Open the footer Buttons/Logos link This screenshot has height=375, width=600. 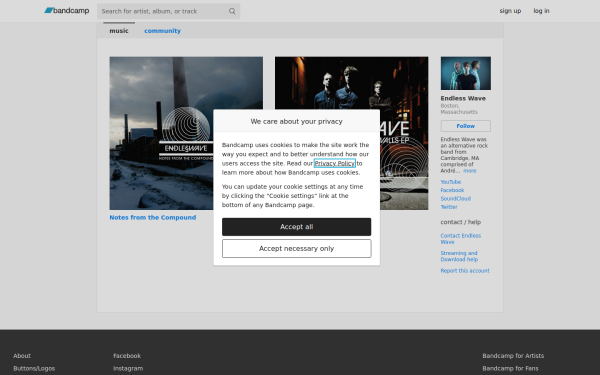tap(34, 368)
